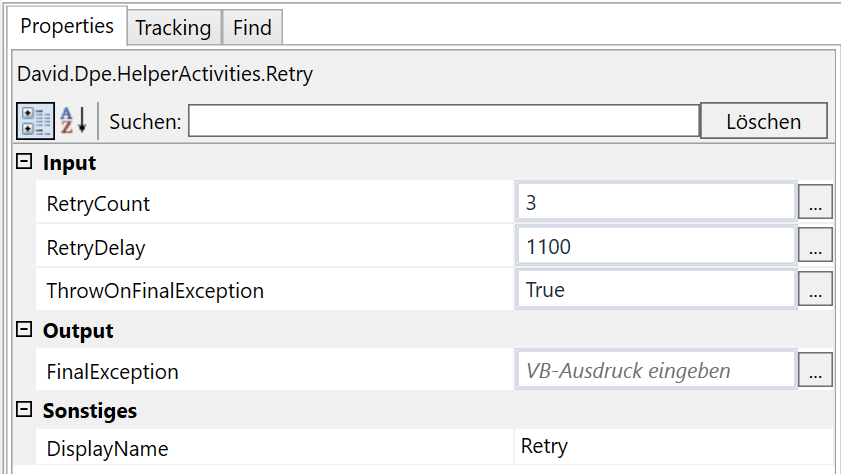This screenshot has width=841, height=474.
Task: Edit the RetryCount value field
Action: coord(656,203)
